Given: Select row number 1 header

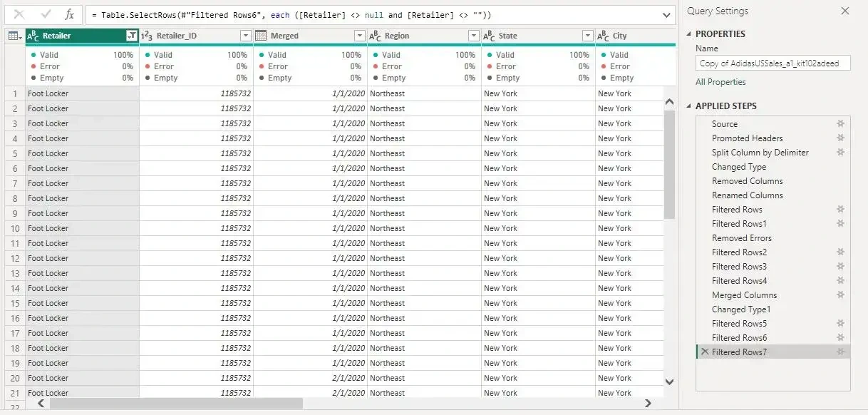Looking at the screenshot, I should point(14,93).
